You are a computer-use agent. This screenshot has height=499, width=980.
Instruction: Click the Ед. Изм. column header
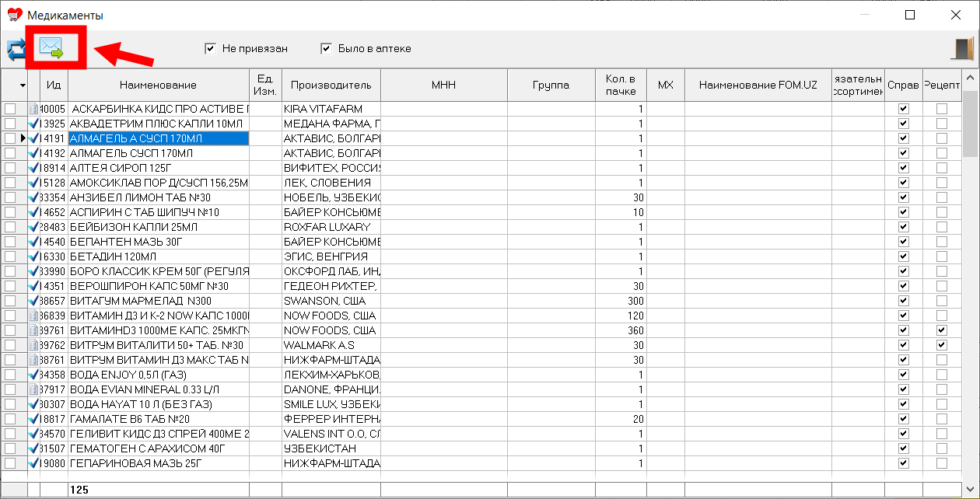pos(265,85)
